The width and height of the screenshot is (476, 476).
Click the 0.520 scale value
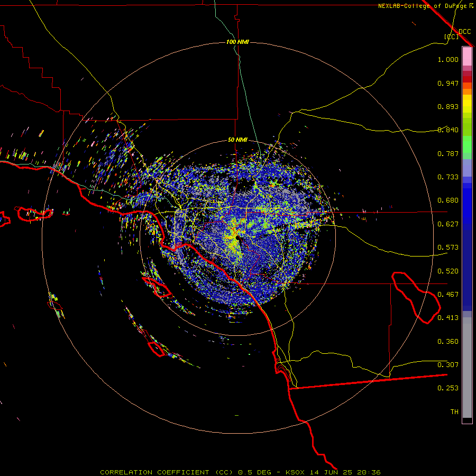(448, 271)
